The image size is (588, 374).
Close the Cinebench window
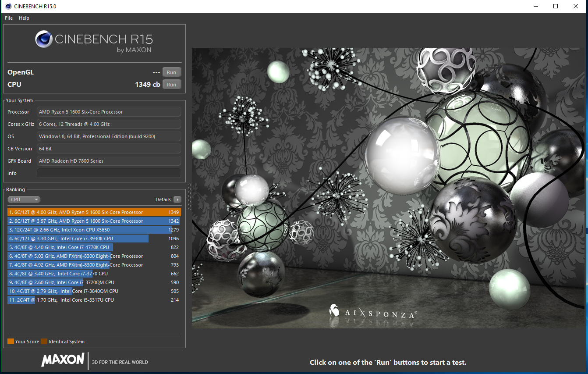pyautogui.click(x=576, y=6)
